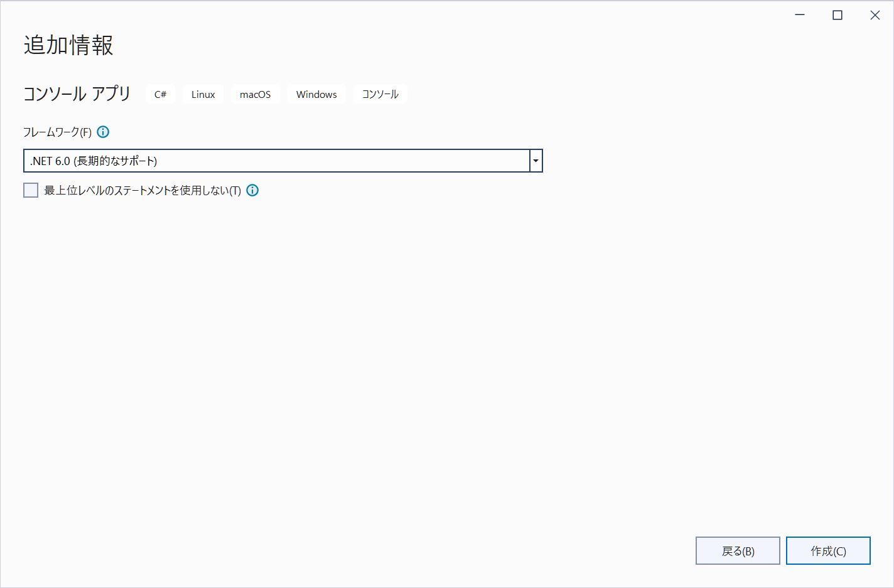Click the C# language tag

click(x=159, y=94)
